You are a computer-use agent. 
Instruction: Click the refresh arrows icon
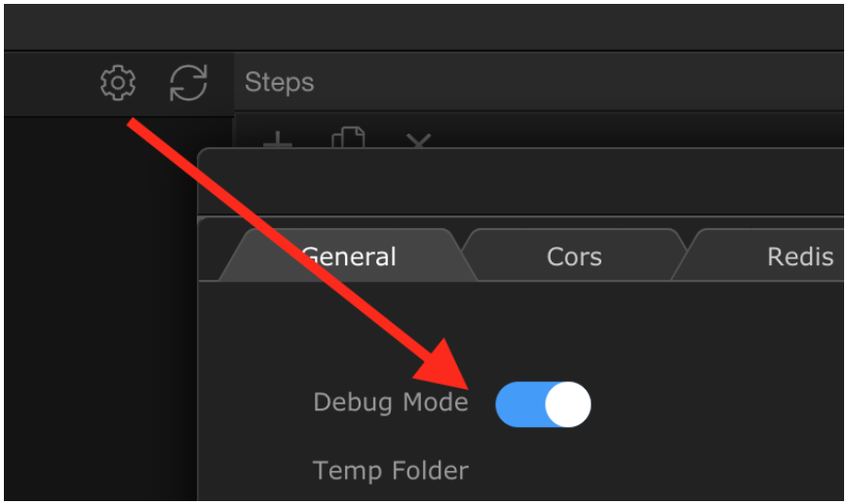188,83
